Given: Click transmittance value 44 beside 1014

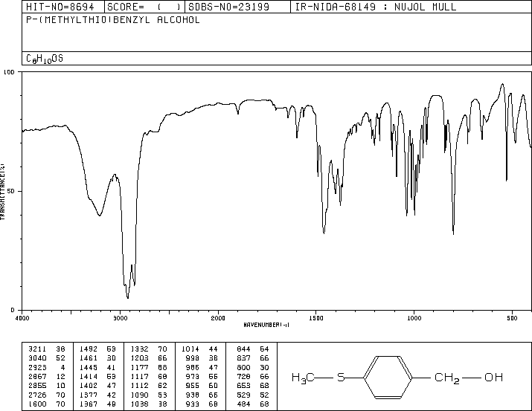Looking at the screenshot, I should (x=213, y=349).
